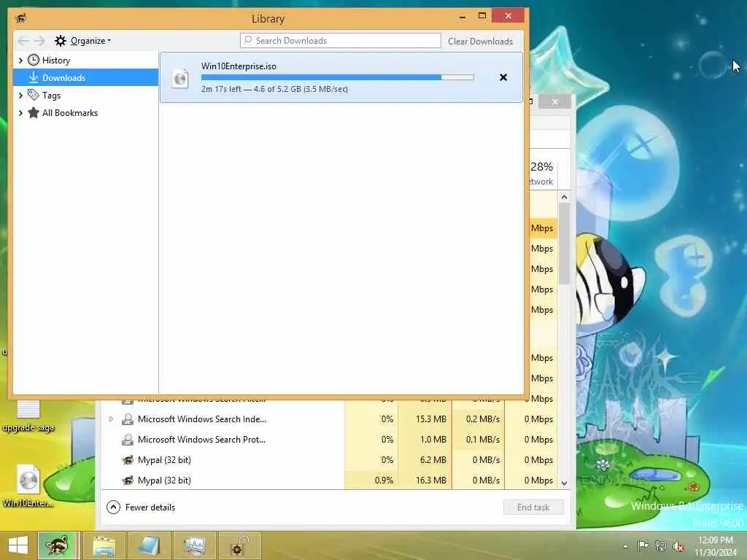Open the clock showing 12:09 PM
Image resolution: width=747 pixels, height=560 pixels.
click(x=715, y=546)
